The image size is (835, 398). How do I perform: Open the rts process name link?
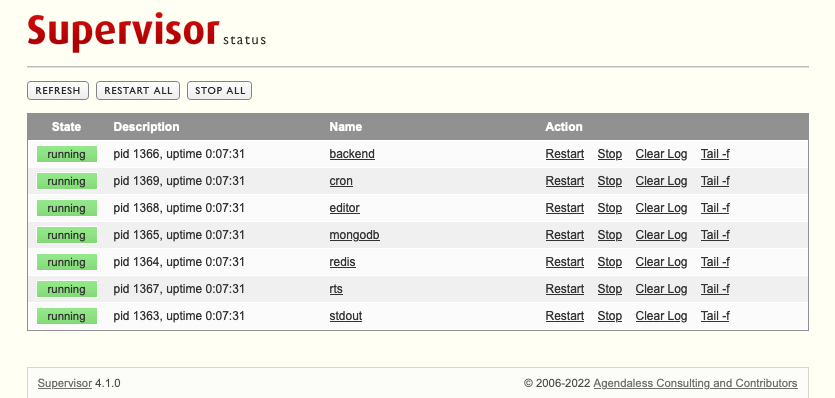[336, 289]
